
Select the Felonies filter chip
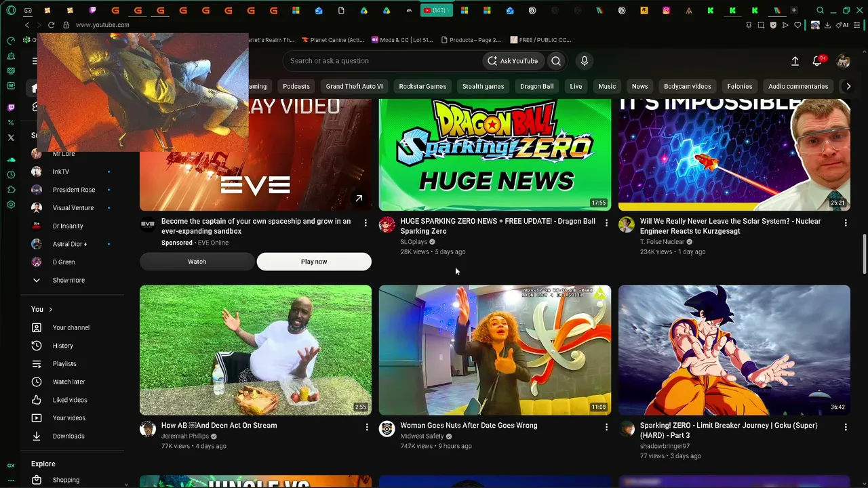click(740, 86)
